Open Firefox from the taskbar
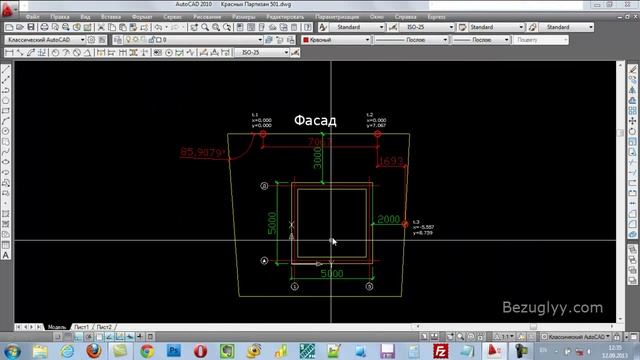This screenshot has height=360, width=640. pyautogui.click(x=93, y=351)
